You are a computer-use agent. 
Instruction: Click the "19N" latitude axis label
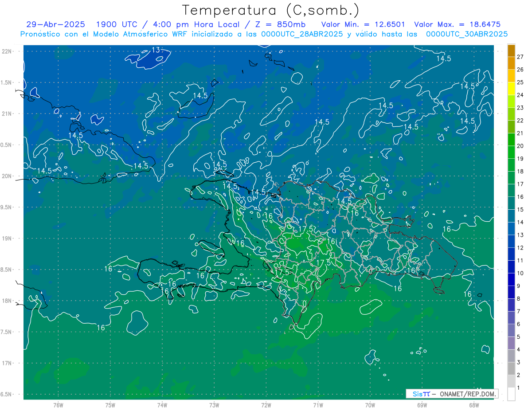point(7,238)
